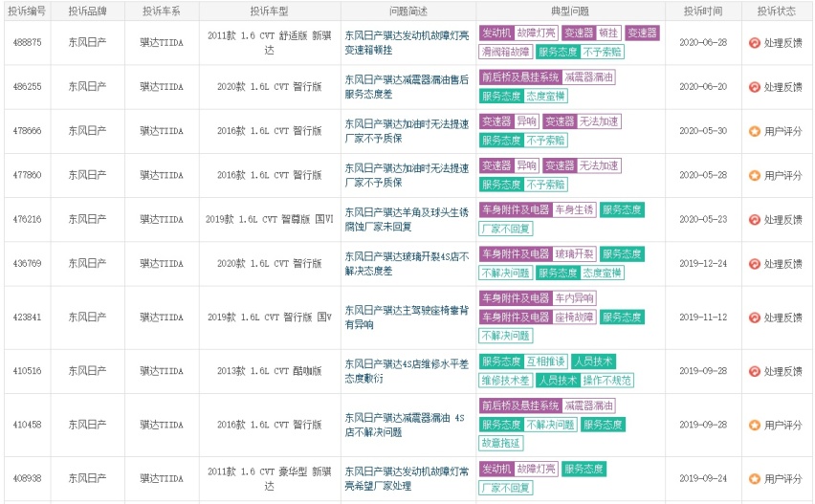This screenshot has height=504, width=815.
Task: Select the 人员技术 操作不规范 tag in row 410516
Action: pos(584,381)
